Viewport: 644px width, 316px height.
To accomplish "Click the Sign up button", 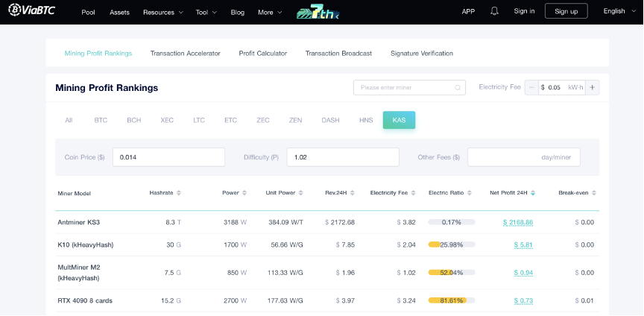I will point(566,11).
